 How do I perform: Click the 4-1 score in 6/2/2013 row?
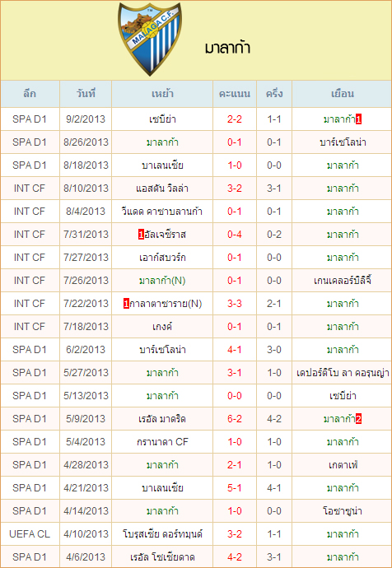(235, 350)
